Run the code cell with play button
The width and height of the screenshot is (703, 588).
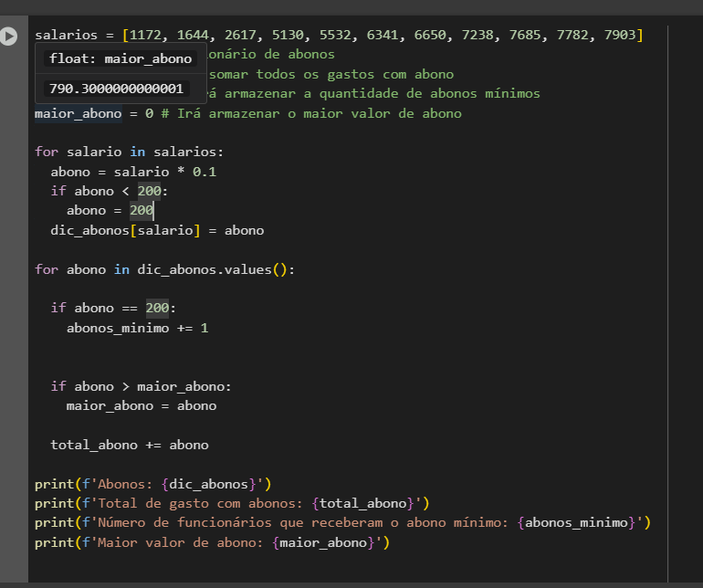pyautogui.click(x=8, y=37)
